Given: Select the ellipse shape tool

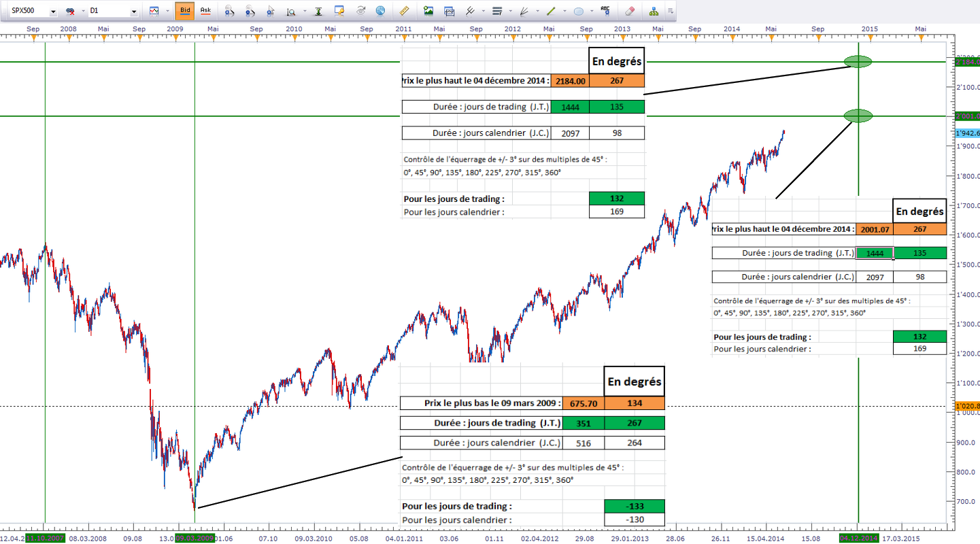Looking at the screenshot, I should pos(579,12).
